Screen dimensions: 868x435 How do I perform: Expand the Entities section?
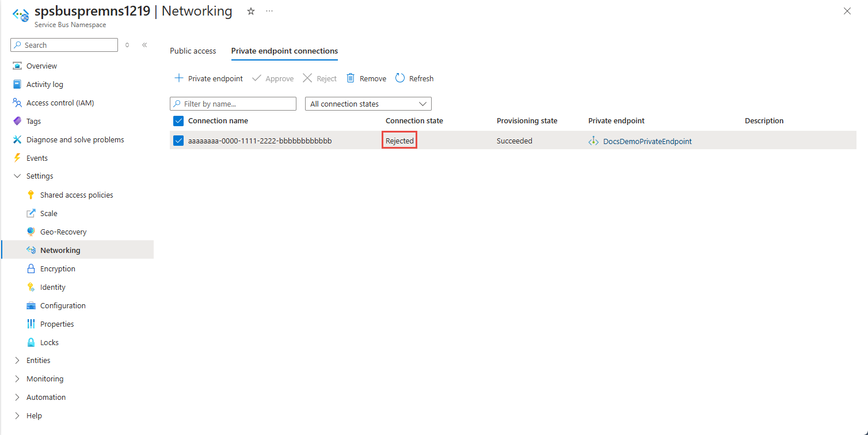(x=17, y=360)
